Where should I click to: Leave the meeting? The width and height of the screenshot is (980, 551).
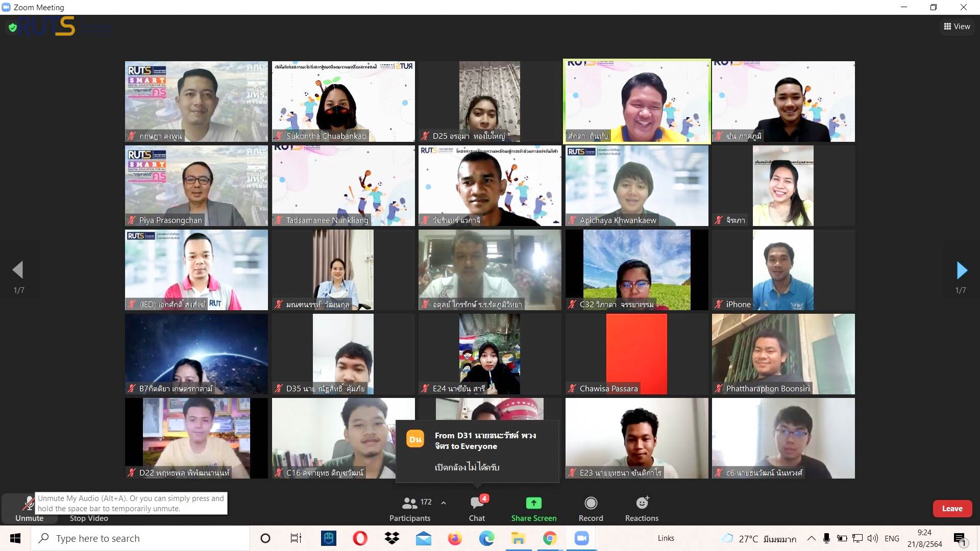click(952, 509)
